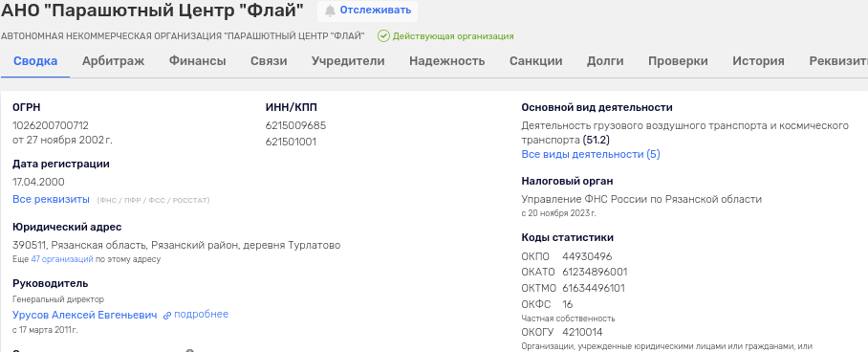This screenshot has width=868, height=352.
Task: Click the КПП value 621501001
Action: [x=291, y=142]
